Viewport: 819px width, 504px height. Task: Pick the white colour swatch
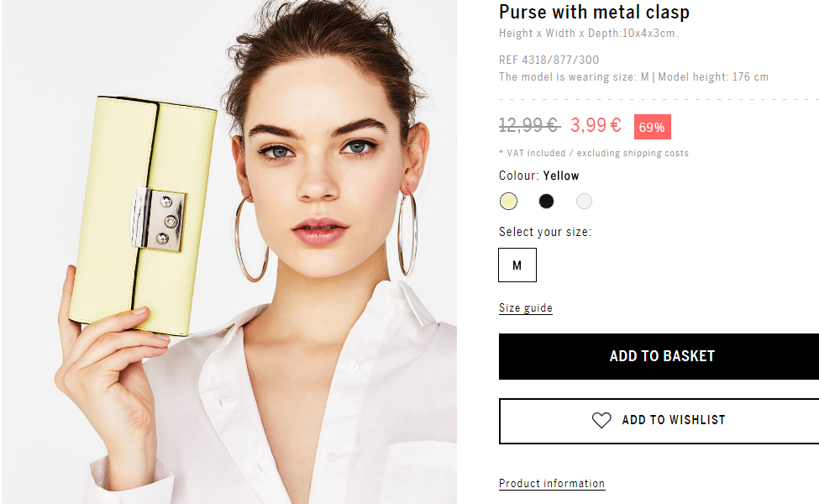point(584,201)
